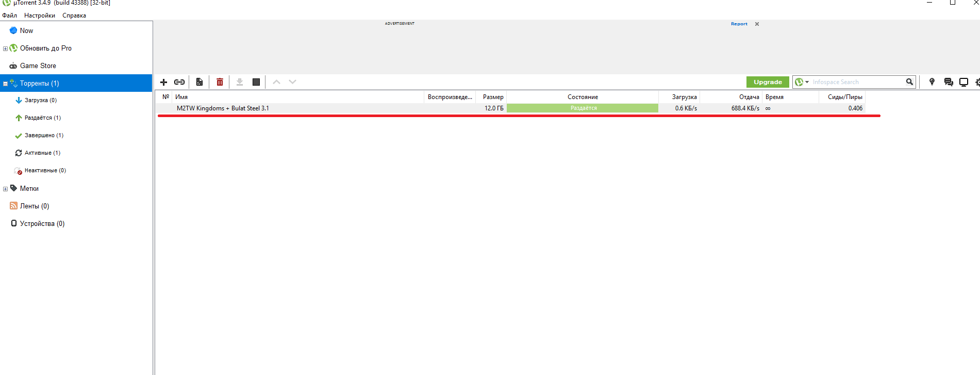Click the Stop Torrent square icon

pyautogui.click(x=256, y=82)
